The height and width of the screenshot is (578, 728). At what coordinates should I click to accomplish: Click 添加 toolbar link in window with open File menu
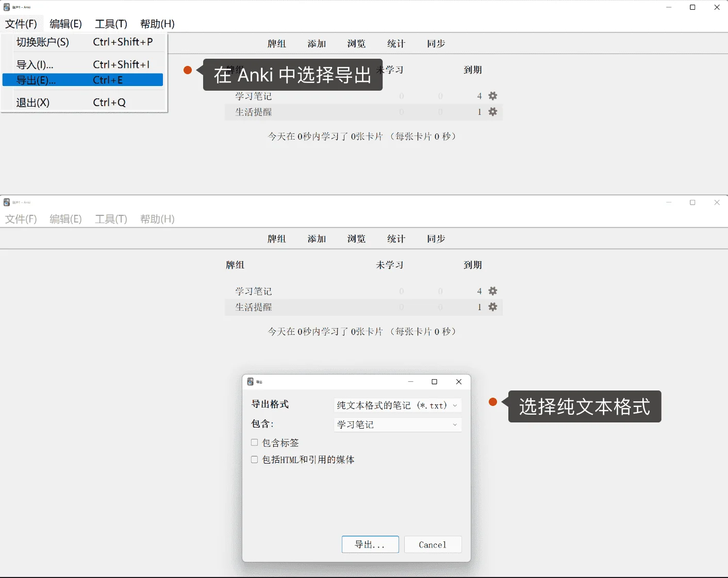click(317, 44)
